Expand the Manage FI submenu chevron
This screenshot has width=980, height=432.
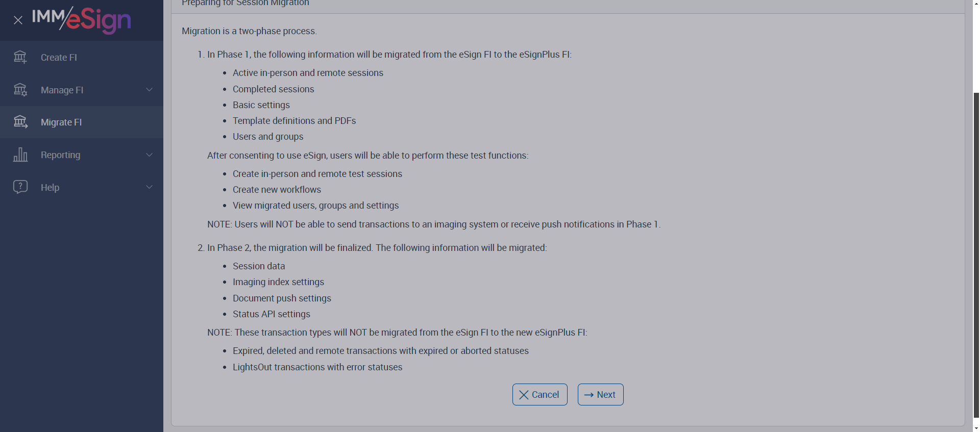click(x=149, y=90)
